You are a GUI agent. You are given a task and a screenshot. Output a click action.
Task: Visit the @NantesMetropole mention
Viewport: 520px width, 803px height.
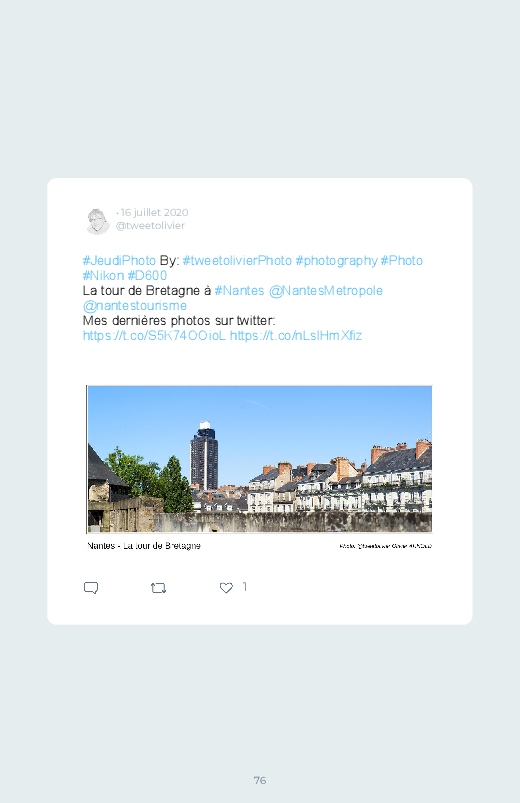(326, 290)
